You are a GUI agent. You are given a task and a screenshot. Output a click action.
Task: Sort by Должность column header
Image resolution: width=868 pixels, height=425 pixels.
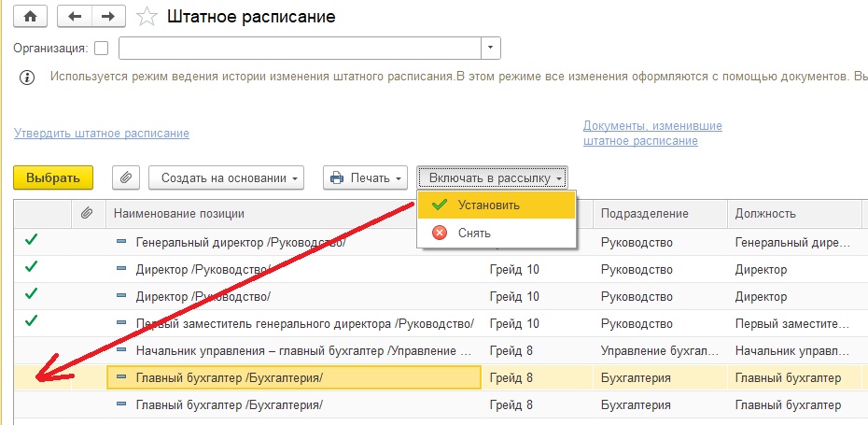tap(765, 214)
